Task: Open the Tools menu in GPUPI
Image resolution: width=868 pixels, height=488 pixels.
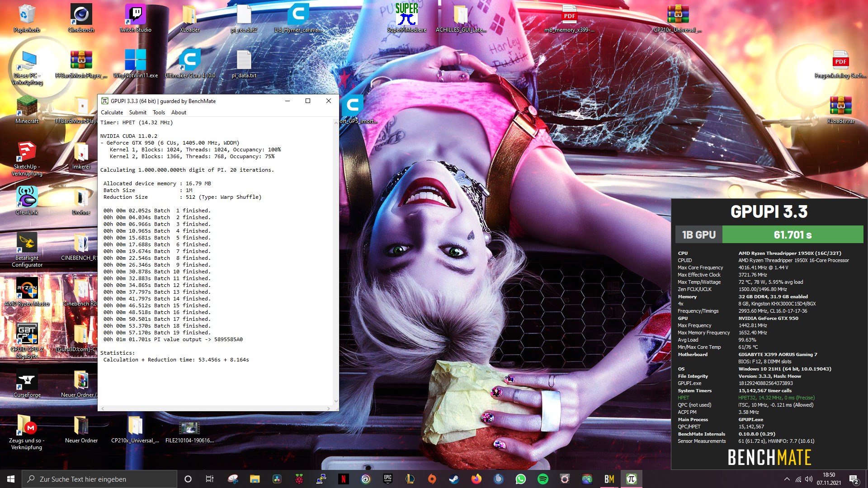Action: click(x=159, y=112)
